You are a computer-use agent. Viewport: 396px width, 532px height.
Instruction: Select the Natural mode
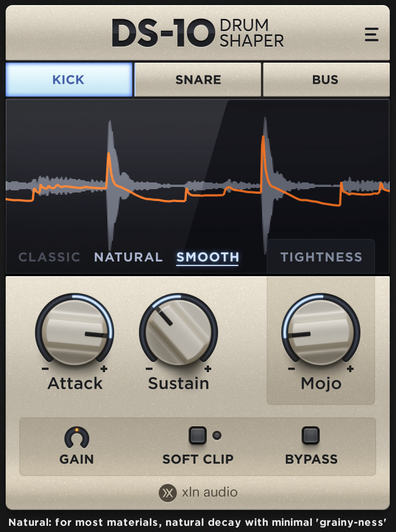pyautogui.click(x=129, y=257)
